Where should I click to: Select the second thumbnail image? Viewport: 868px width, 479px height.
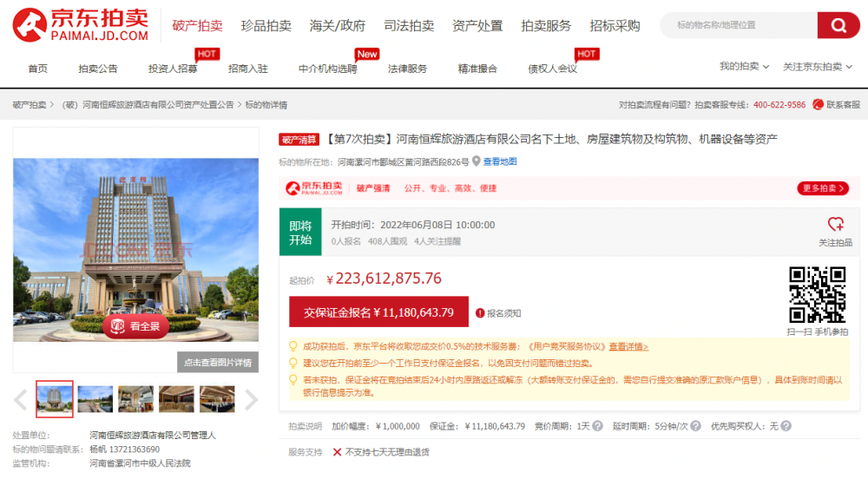pos(95,399)
